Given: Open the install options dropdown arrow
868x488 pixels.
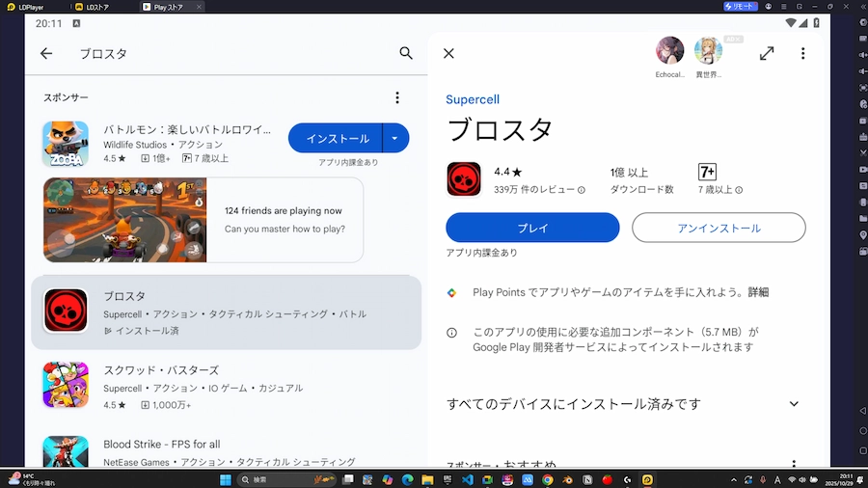Looking at the screenshot, I should point(395,138).
